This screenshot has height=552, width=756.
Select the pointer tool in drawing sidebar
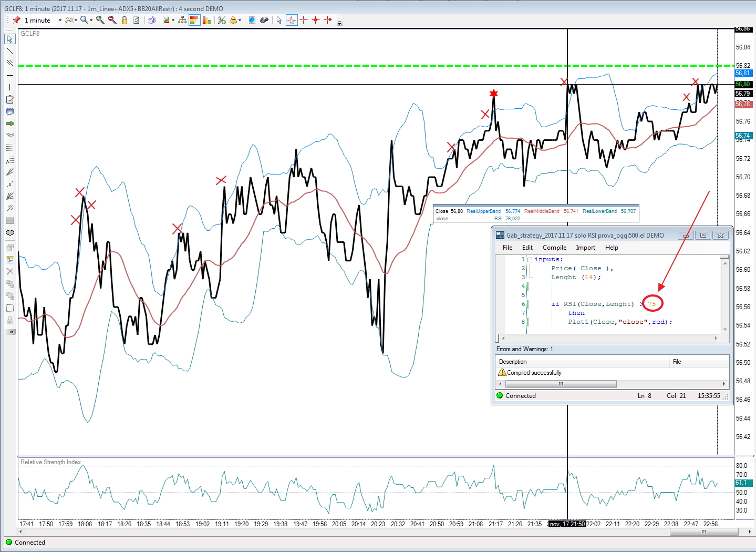coord(9,39)
